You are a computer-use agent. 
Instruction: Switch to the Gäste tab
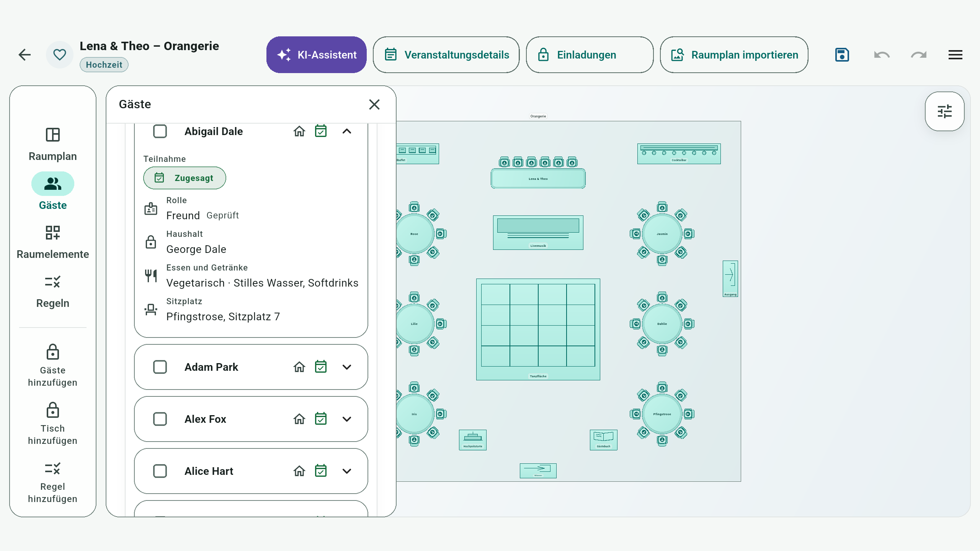[x=53, y=192]
